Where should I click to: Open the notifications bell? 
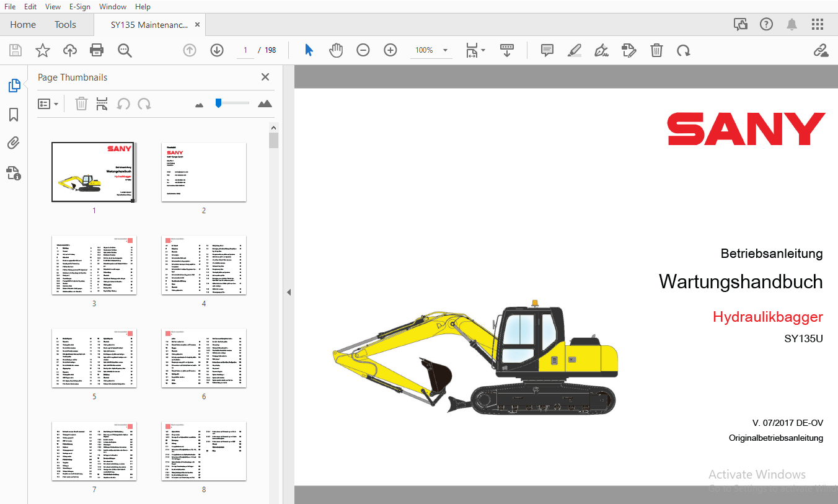792,25
